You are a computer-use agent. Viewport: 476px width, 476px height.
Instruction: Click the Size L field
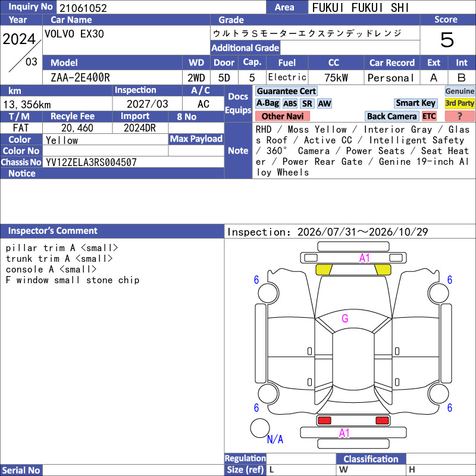301,469
